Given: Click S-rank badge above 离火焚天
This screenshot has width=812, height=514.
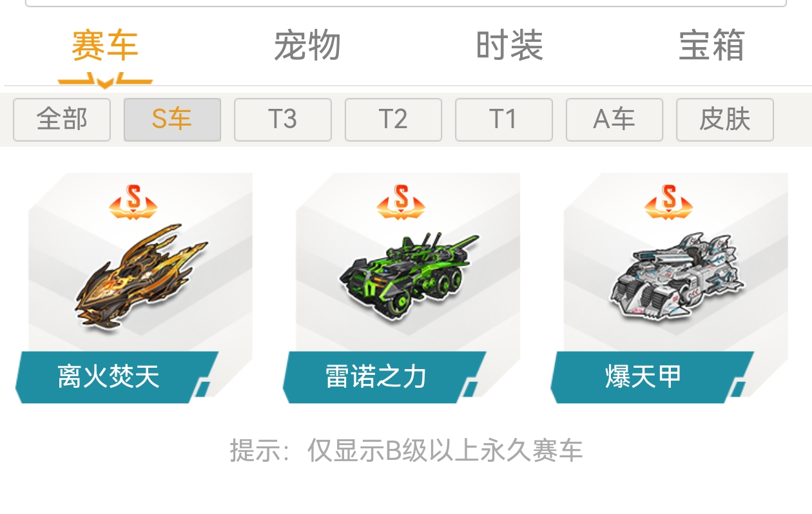Looking at the screenshot, I should click(x=133, y=201).
